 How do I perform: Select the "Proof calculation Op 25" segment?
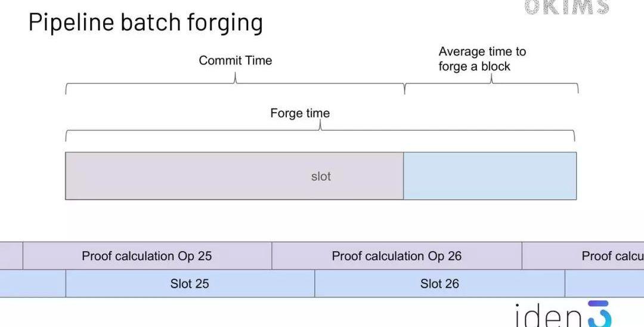coord(147,256)
